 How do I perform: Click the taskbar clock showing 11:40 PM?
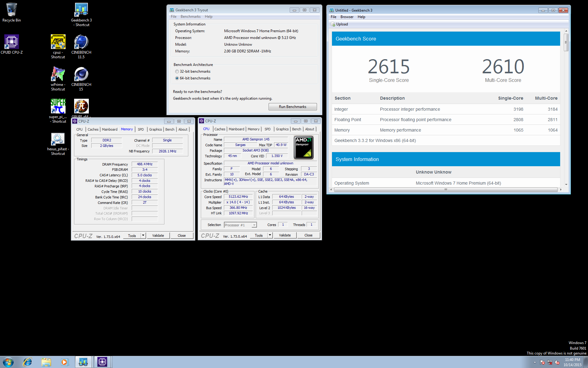572,362
